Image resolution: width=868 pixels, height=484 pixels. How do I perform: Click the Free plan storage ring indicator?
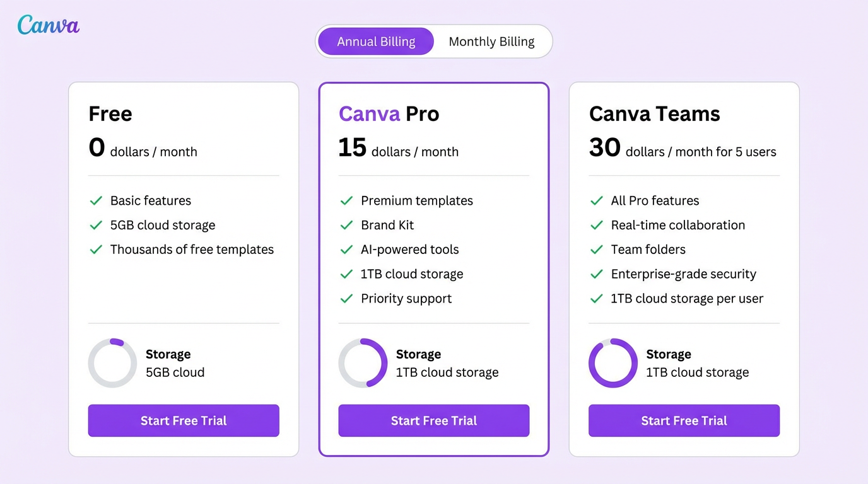112,363
